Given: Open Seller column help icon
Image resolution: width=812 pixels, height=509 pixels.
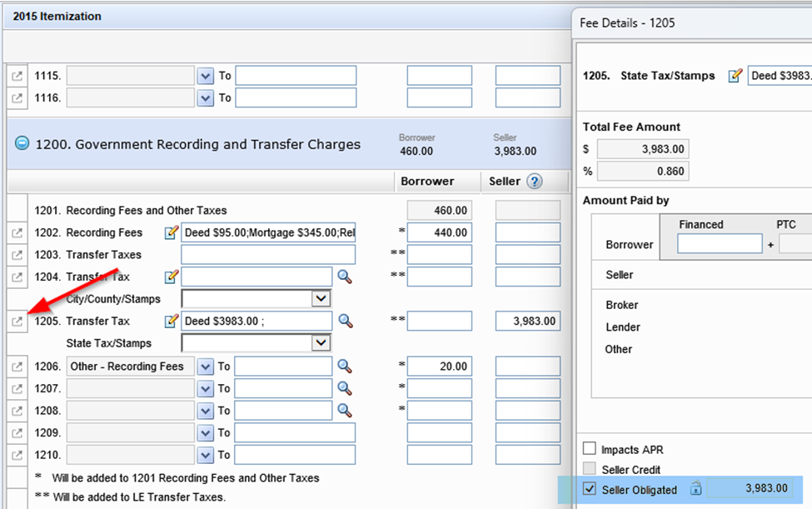Looking at the screenshot, I should (535, 182).
